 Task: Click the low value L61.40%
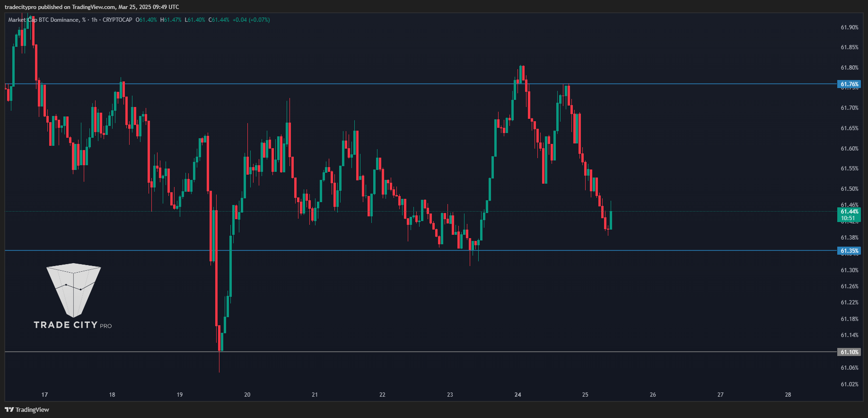pos(195,20)
